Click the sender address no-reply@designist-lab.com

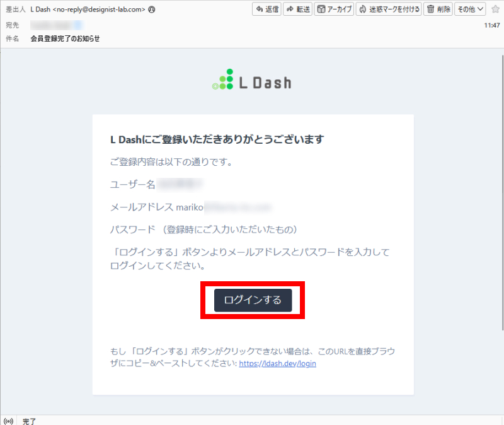(99, 9)
